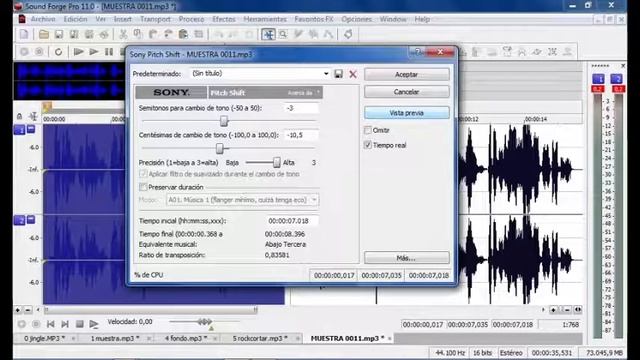640x360 pixels.
Task: Adjust the Centésimas slider handle
Action: coord(220,148)
